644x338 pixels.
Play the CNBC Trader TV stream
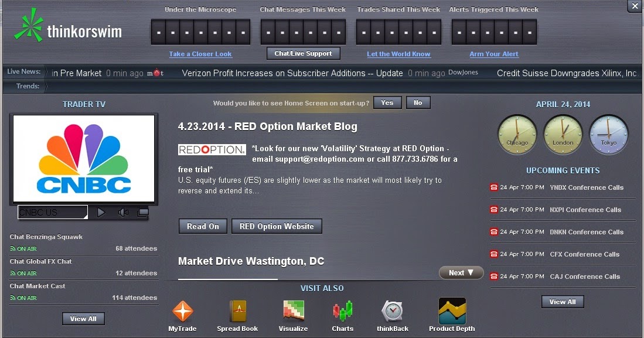(101, 212)
